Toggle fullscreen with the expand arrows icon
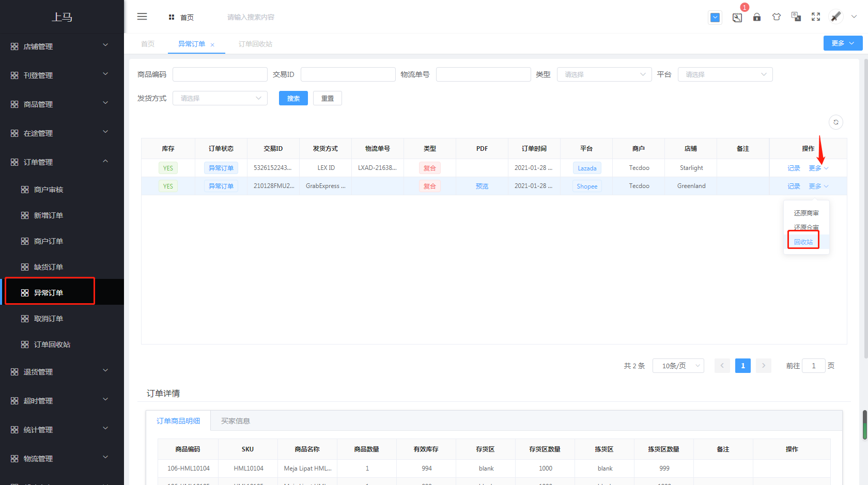Image resolution: width=868 pixels, height=485 pixels. (x=816, y=17)
